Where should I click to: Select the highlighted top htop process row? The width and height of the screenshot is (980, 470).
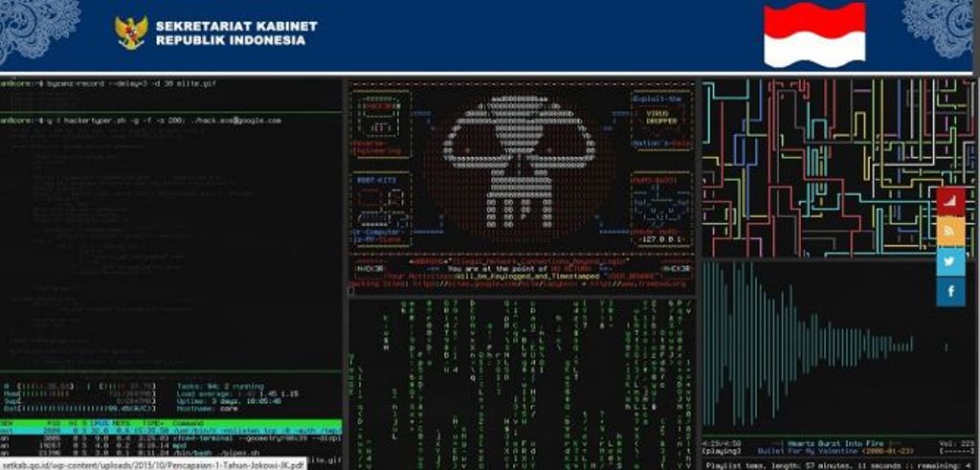click(172, 432)
